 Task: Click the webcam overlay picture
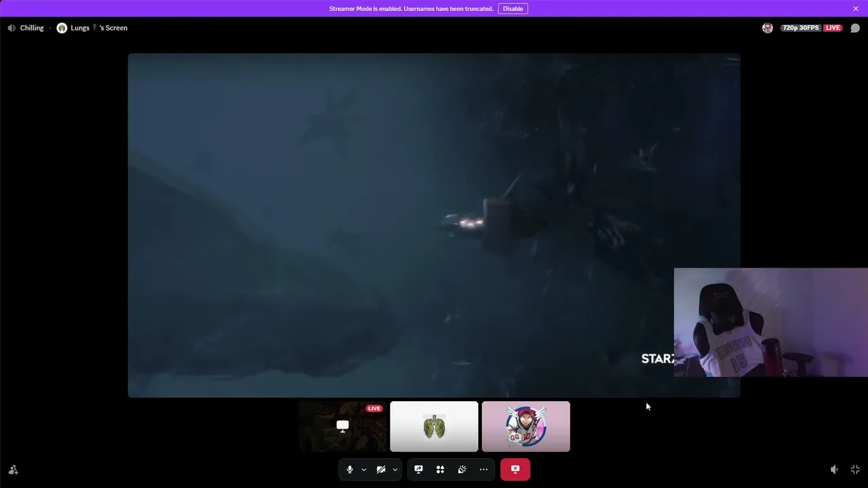[x=771, y=322]
